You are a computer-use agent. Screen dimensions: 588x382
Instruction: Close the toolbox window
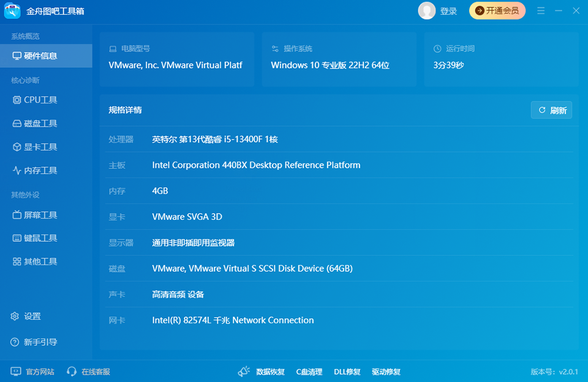pyautogui.click(x=576, y=10)
